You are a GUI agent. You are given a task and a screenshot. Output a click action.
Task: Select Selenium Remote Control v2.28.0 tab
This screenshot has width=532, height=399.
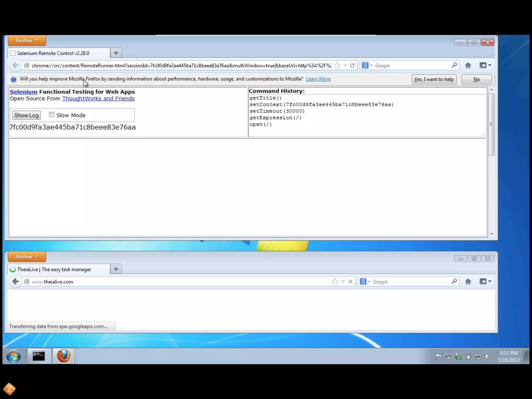click(59, 53)
